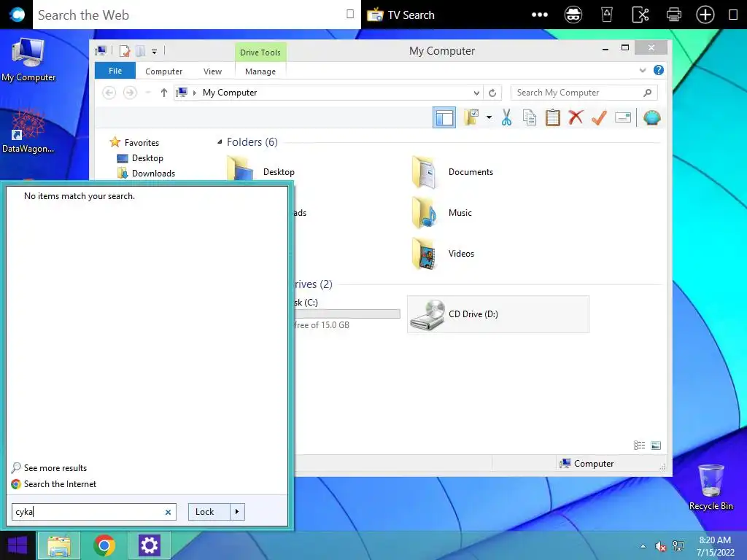Click the blue Help question mark icon
Viewport: 747px width, 560px height.
pyautogui.click(x=659, y=71)
